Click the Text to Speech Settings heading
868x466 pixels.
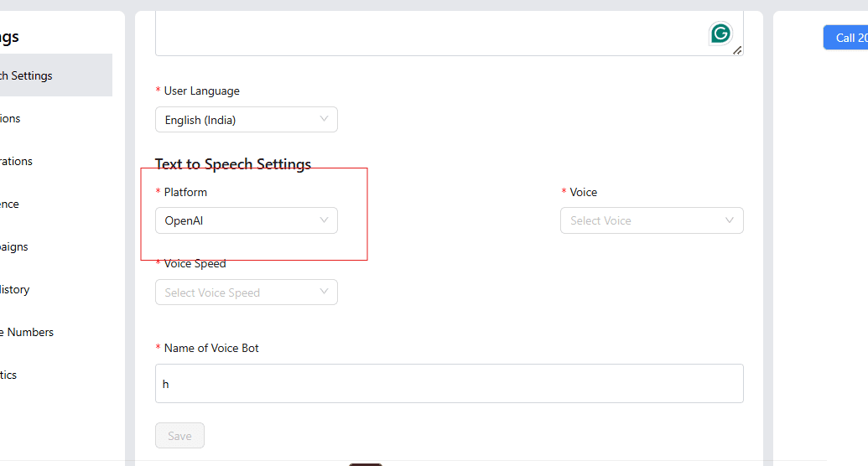click(233, 164)
